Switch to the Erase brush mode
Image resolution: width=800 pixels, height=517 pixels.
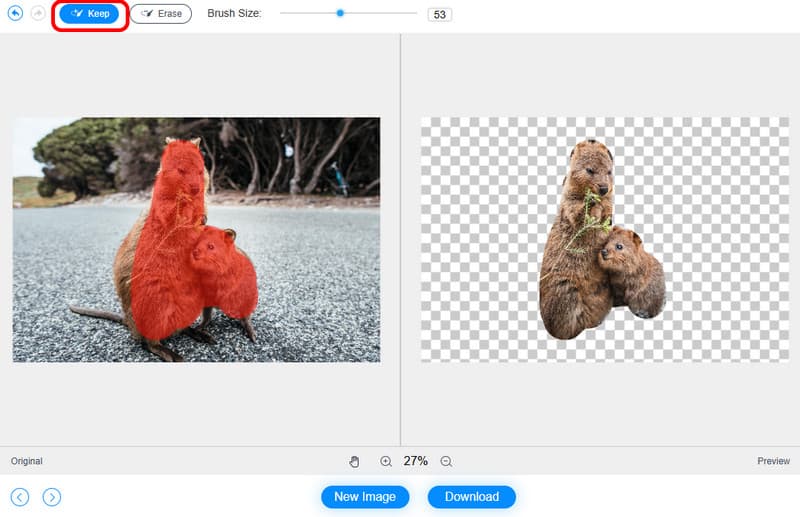pos(161,14)
